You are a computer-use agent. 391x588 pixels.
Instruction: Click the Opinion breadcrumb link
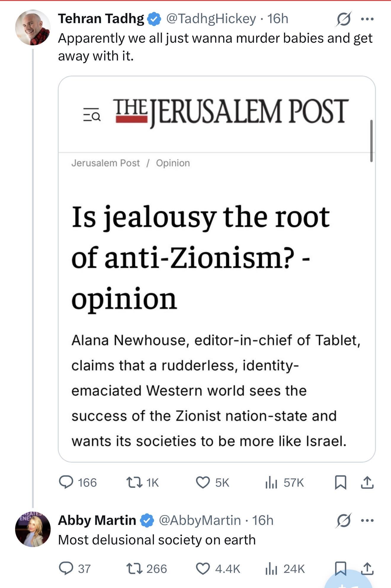(173, 163)
